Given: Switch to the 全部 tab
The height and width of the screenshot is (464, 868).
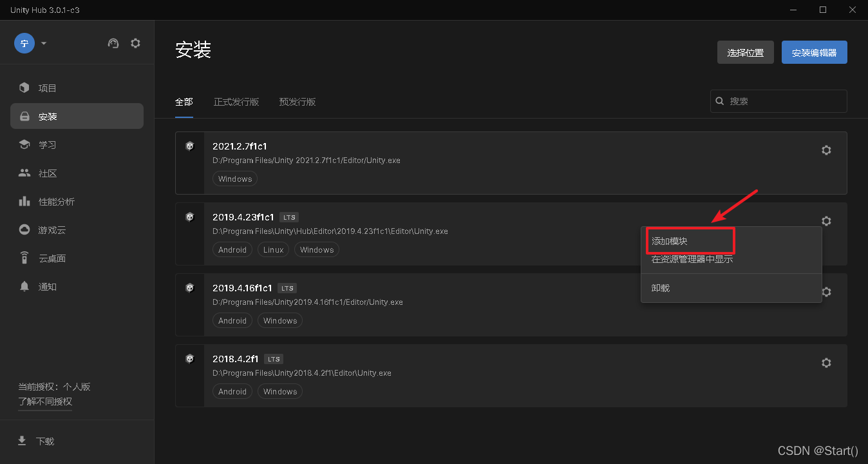Looking at the screenshot, I should point(184,102).
